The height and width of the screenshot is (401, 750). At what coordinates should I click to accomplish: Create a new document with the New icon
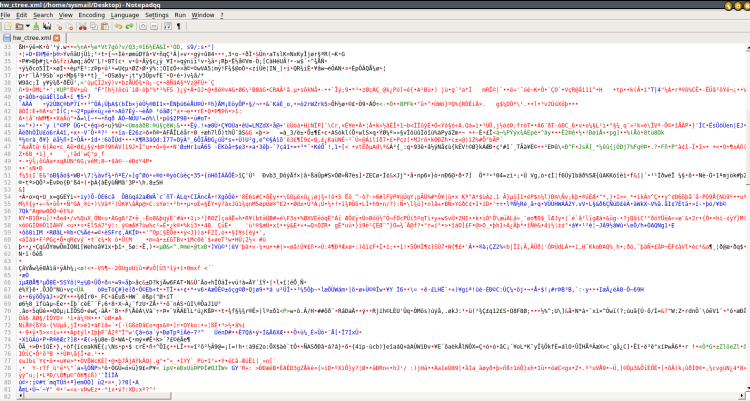coord(8,26)
